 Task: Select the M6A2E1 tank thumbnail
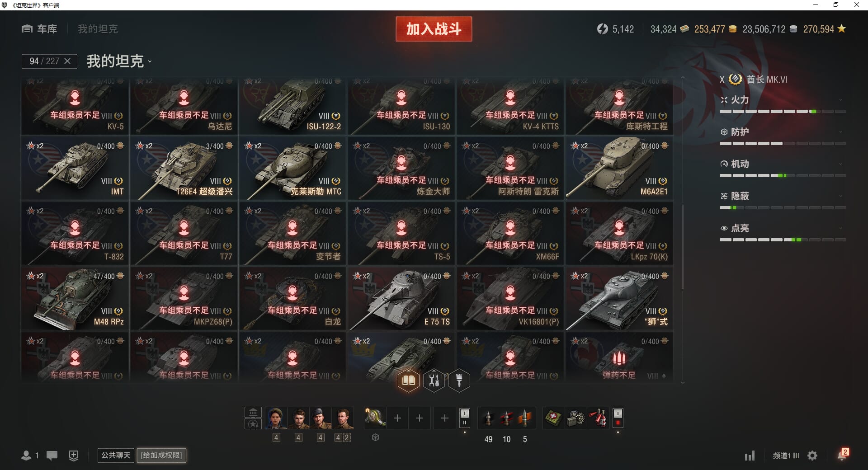click(x=619, y=168)
